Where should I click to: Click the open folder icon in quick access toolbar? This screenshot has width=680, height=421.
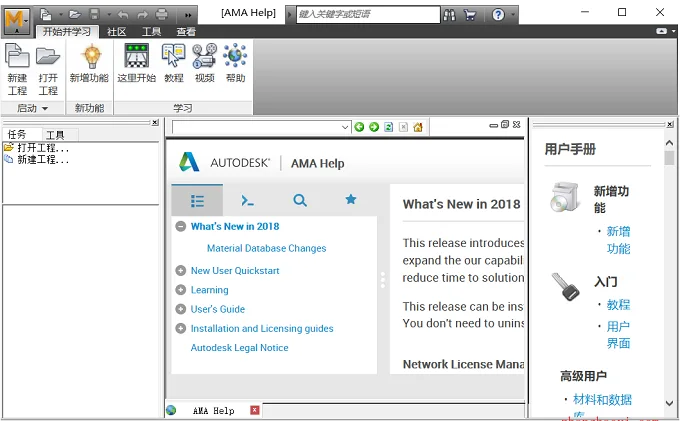[75, 15]
